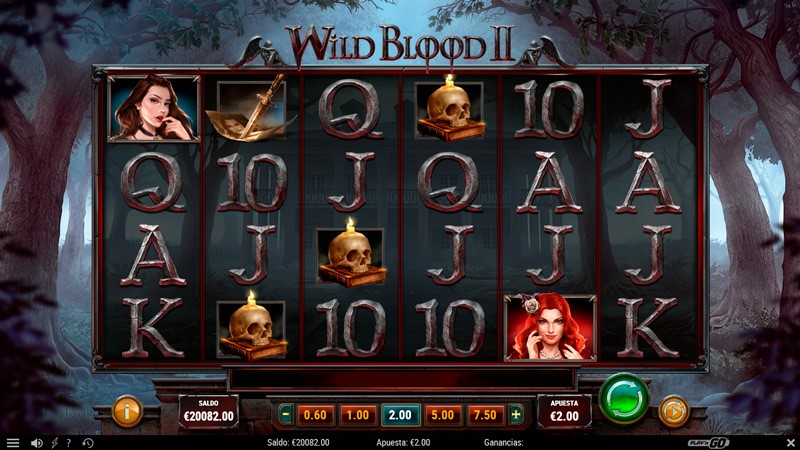Open the help question mark icon
Image resolution: width=800 pixels, height=450 pixels.
(x=68, y=443)
